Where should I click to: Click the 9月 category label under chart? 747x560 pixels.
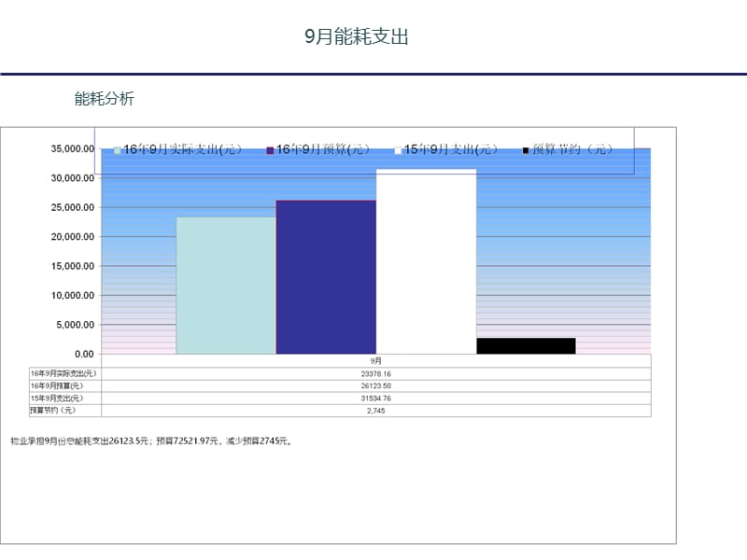(376, 361)
